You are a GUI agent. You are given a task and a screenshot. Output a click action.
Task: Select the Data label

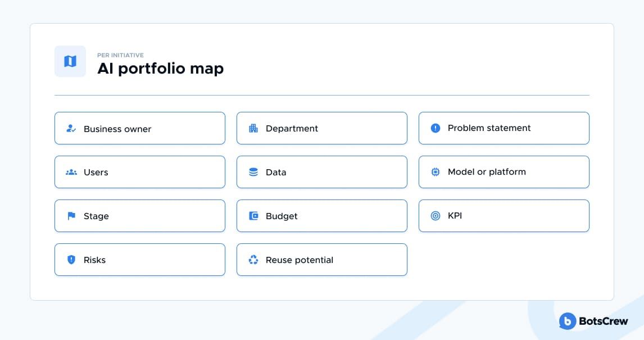[276, 173]
